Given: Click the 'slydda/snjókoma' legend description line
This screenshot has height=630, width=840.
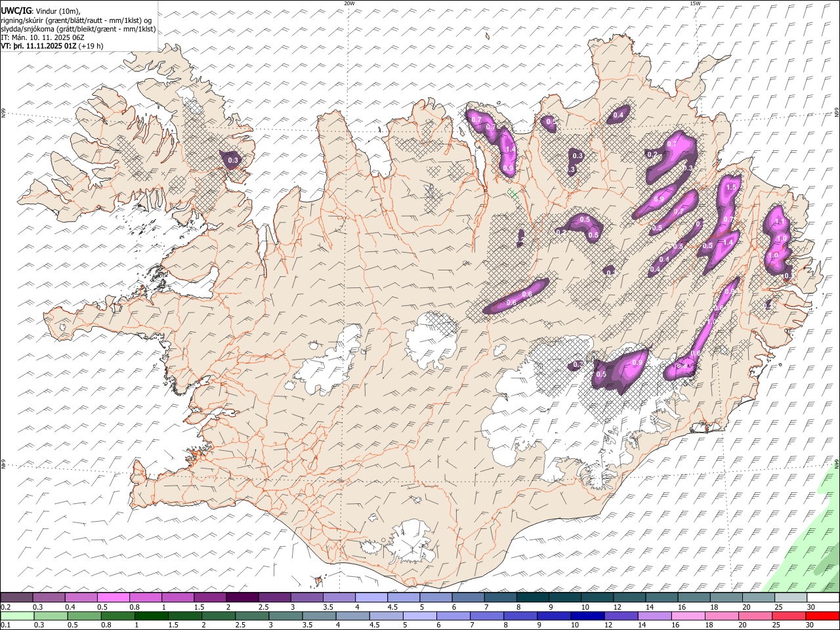Looking at the screenshot, I should click(x=78, y=29).
